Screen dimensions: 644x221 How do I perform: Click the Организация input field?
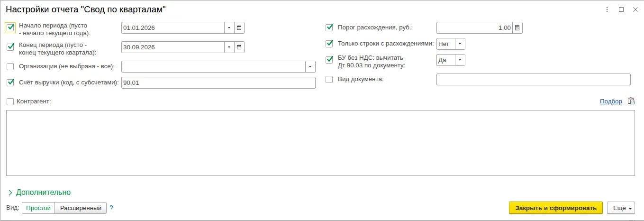coord(213,66)
